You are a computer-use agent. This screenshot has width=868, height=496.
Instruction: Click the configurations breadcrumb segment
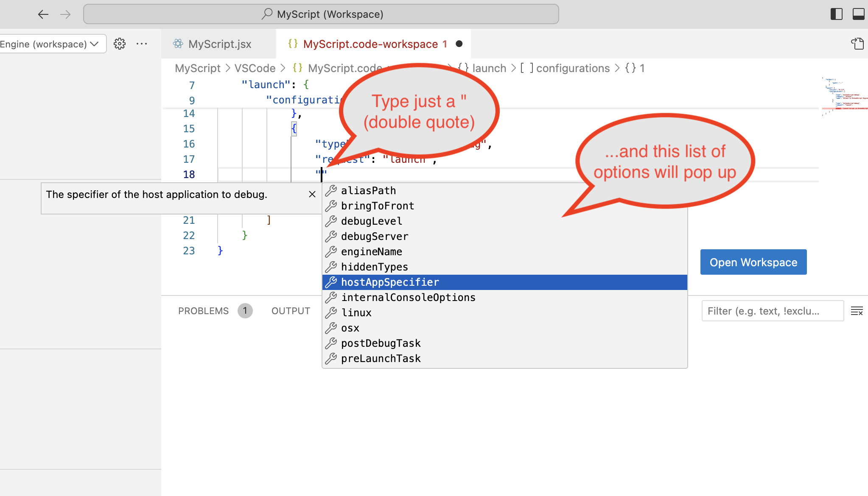[572, 68]
